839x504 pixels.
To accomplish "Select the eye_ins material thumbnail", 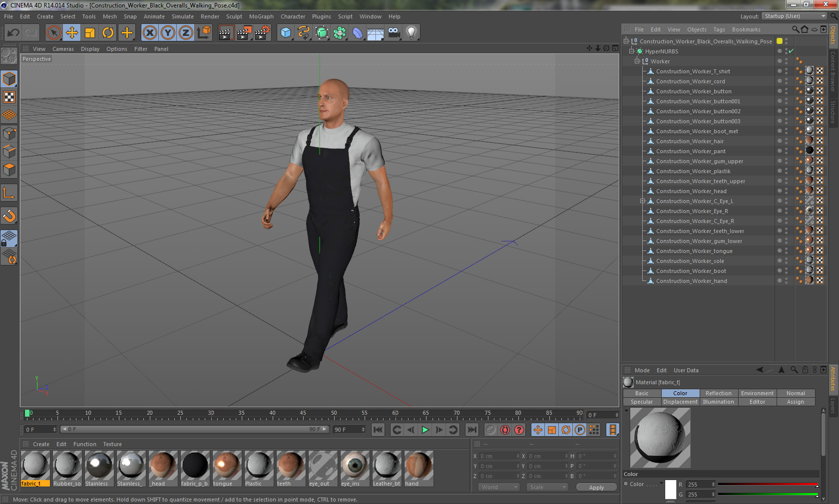I will tap(355, 469).
